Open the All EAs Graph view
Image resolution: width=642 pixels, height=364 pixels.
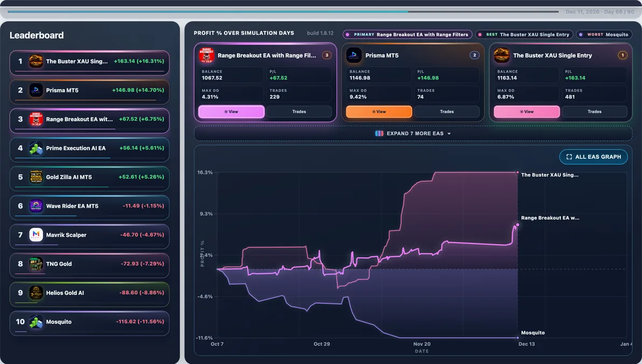coord(594,157)
